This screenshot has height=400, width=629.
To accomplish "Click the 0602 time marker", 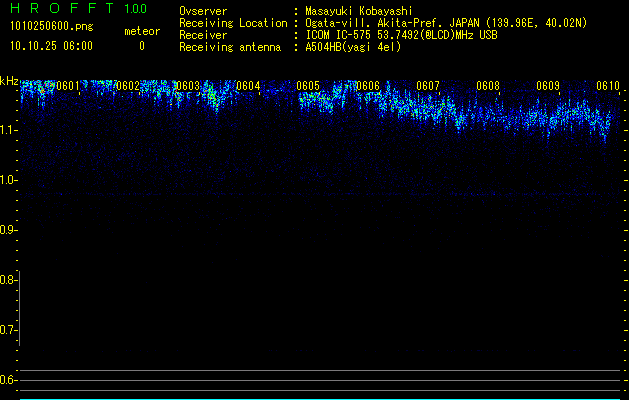I will click(128, 86).
